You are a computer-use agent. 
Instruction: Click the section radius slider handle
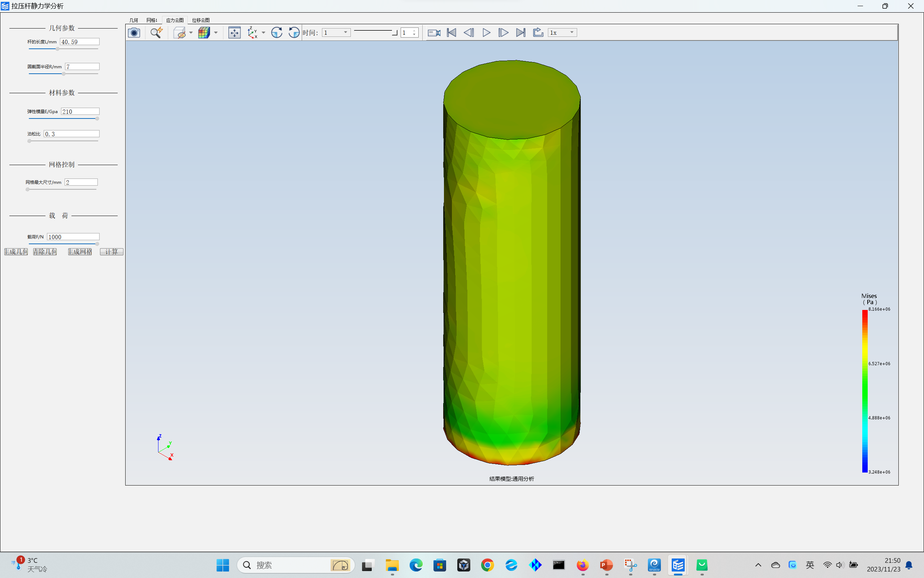(64, 74)
